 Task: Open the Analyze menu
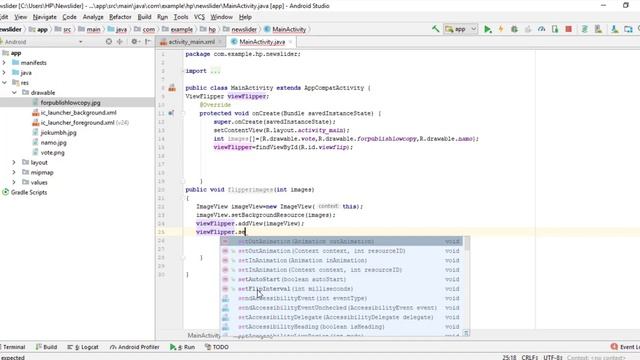coord(93,17)
